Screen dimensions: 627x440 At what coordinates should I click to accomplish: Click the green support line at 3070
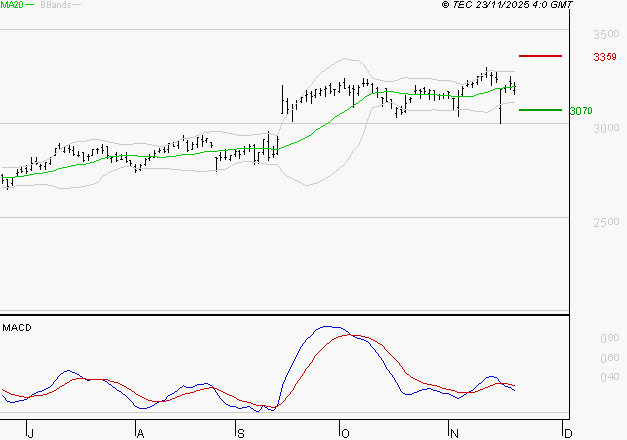tap(540, 110)
